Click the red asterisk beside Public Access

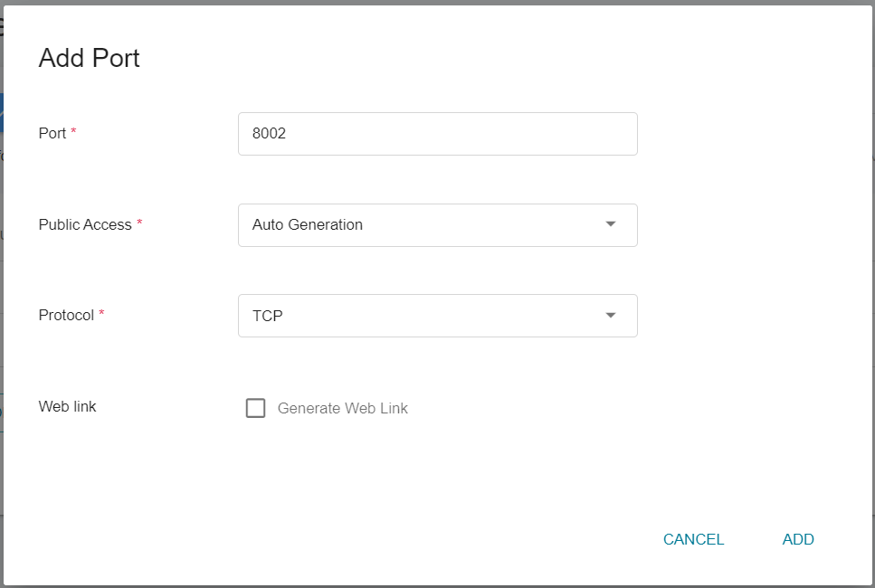click(x=139, y=222)
